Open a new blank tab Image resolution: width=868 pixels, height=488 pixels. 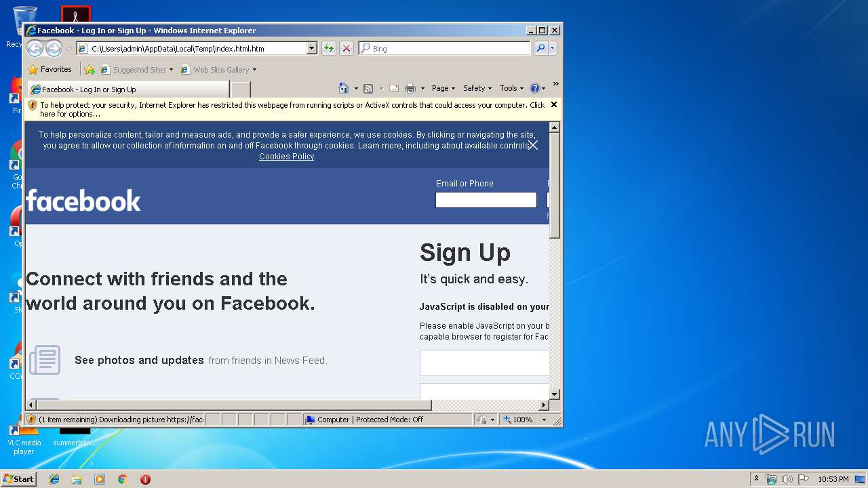click(241, 89)
